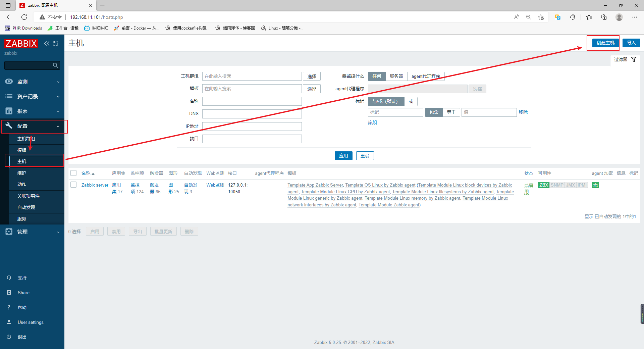The image size is (644, 349).
Task: Select 服务器 monitoring option
Action: [x=396, y=76]
